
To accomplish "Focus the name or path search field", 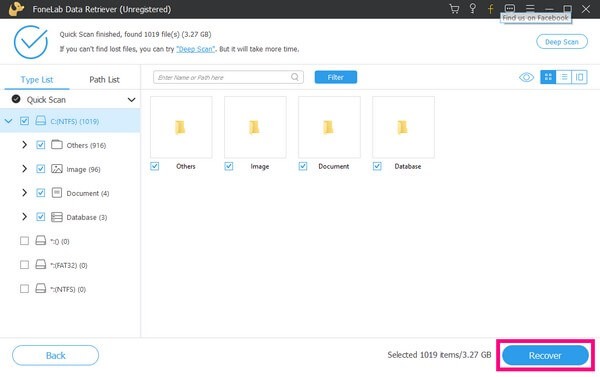I will (x=228, y=77).
